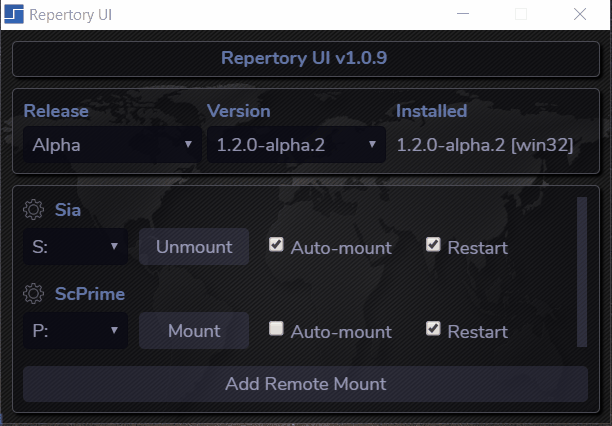
Task: Uncheck Restart option for Sia
Action: (433, 245)
